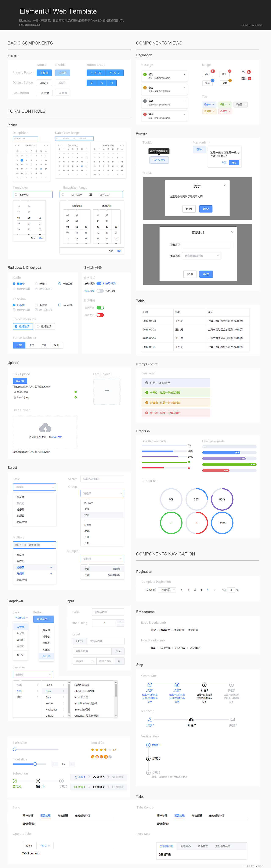Click 确定 in the 提示 modal
The height and width of the screenshot is (868, 271).
coord(206,209)
